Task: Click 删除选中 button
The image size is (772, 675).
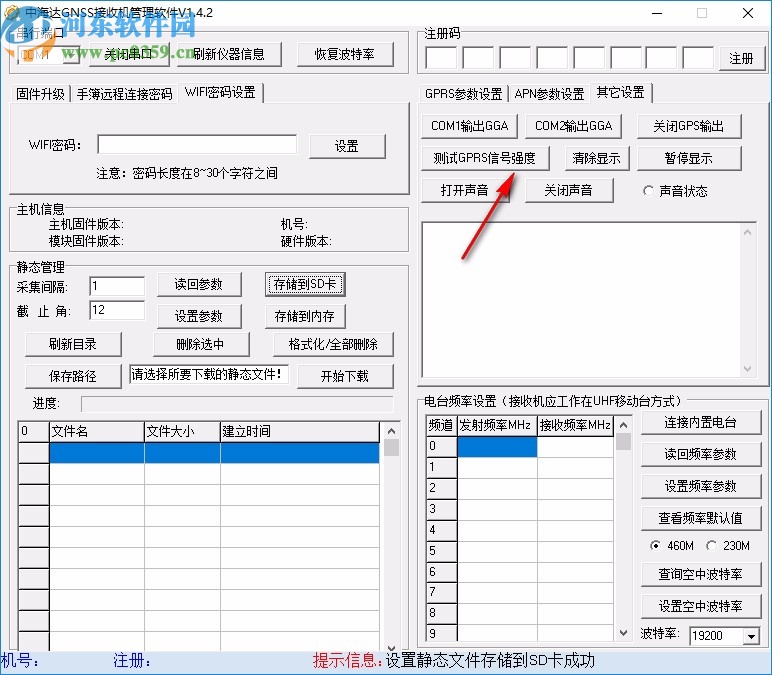Action: [201, 344]
